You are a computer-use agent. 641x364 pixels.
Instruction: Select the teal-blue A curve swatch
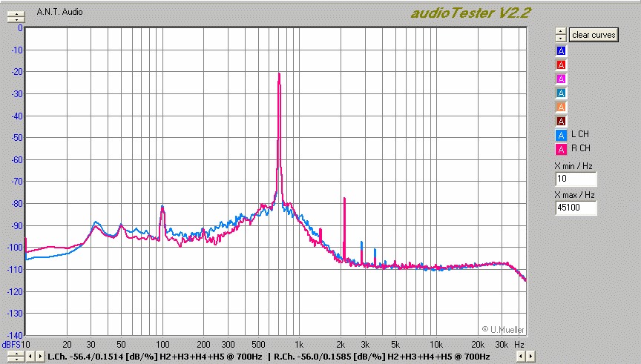561,93
